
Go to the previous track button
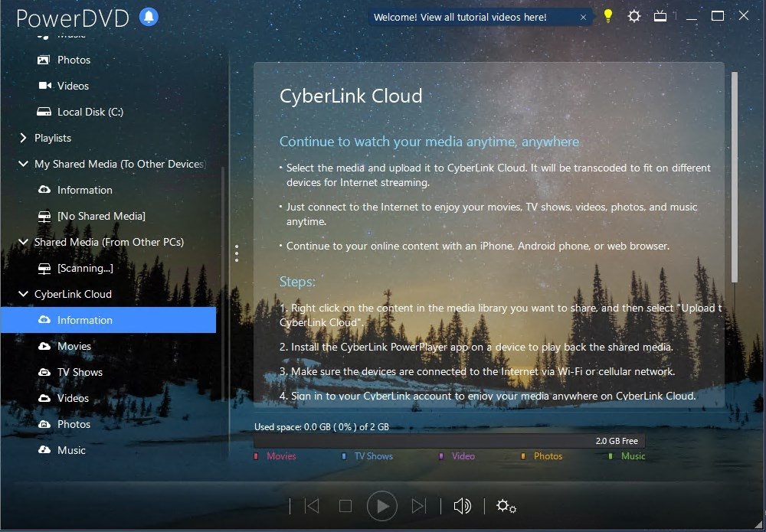coord(312,506)
